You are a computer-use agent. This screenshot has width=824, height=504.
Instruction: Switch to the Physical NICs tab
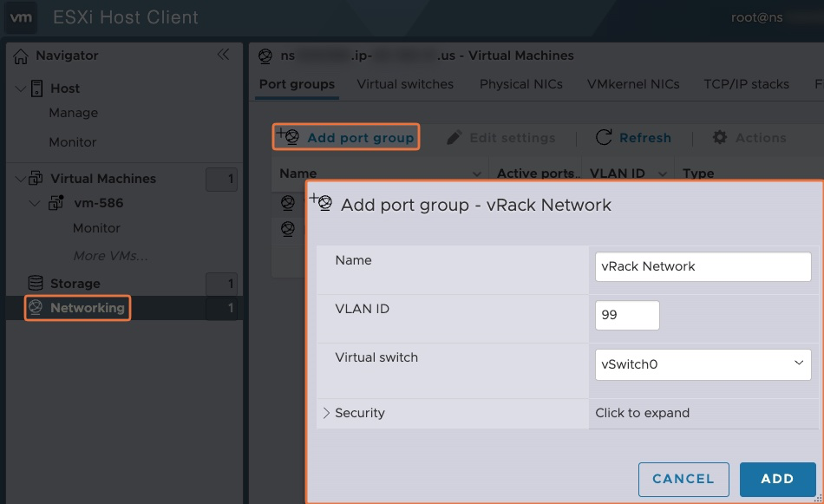pos(520,84)
